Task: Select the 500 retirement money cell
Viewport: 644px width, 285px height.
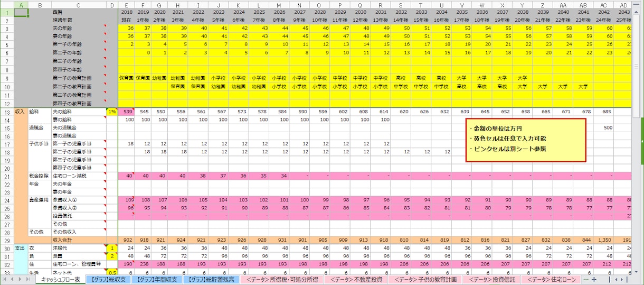Action: 603,128
